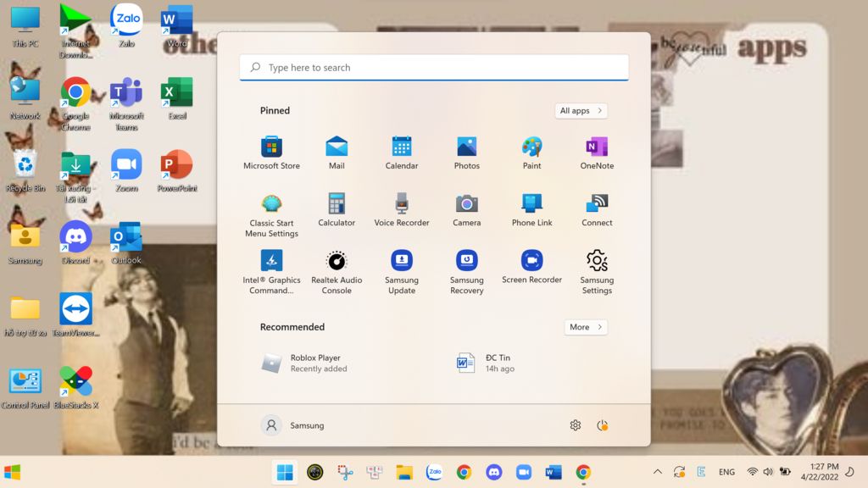This screenshot has height=488, width=868.
Task: Select the Excel desktop shortcut
Action: pos(176,98)
